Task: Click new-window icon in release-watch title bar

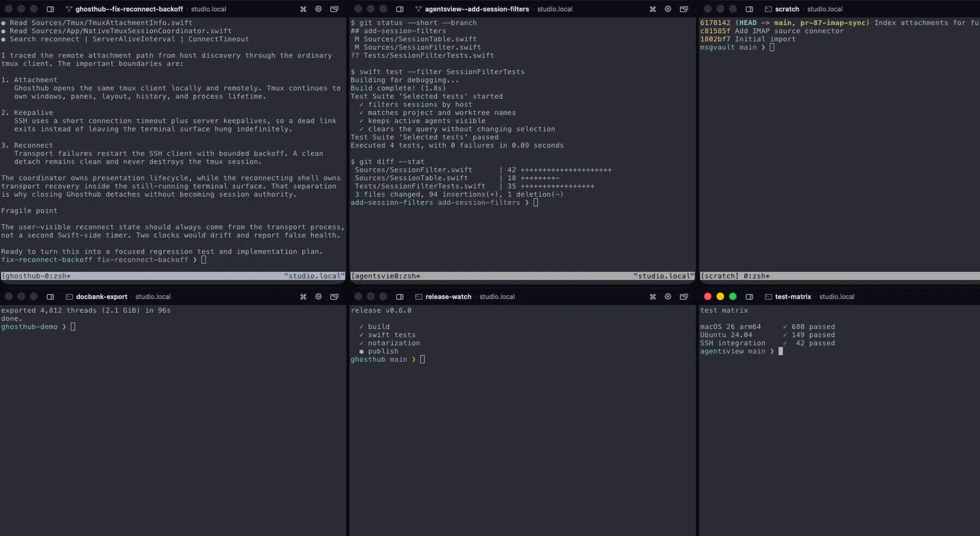Action: pyautogui.click(x=684, y=296)
